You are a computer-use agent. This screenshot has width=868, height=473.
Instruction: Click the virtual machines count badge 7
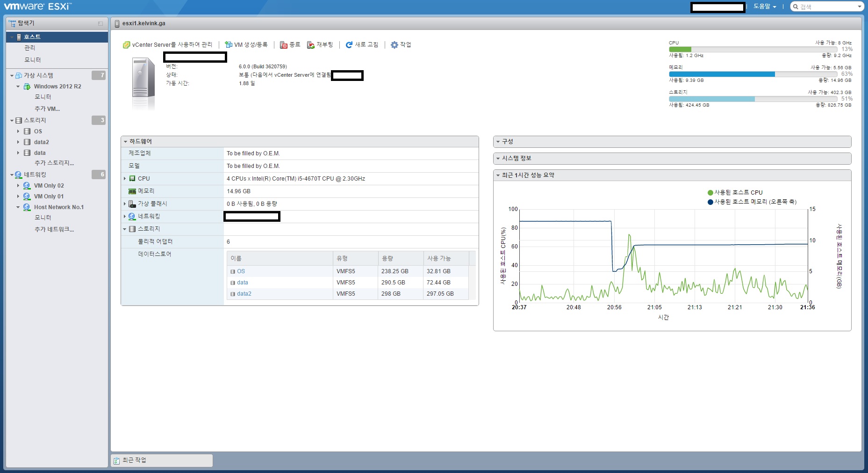tap(99, 75)
